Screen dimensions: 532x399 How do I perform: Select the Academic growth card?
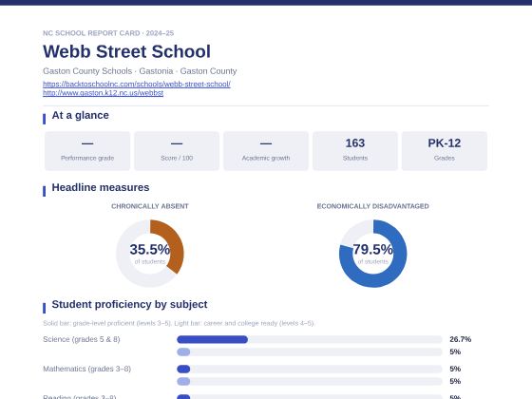266,151
